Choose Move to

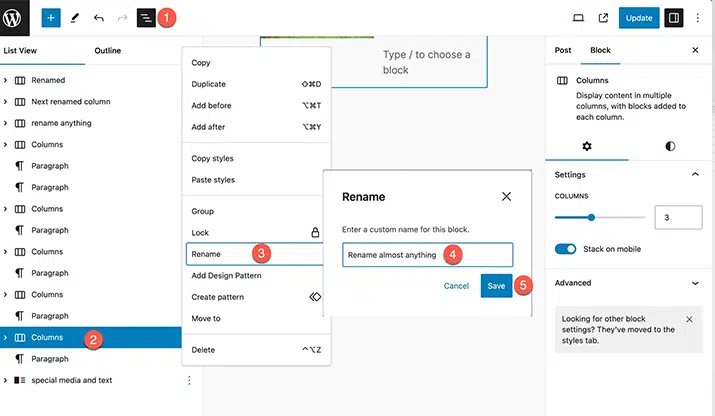click(256, 318)
